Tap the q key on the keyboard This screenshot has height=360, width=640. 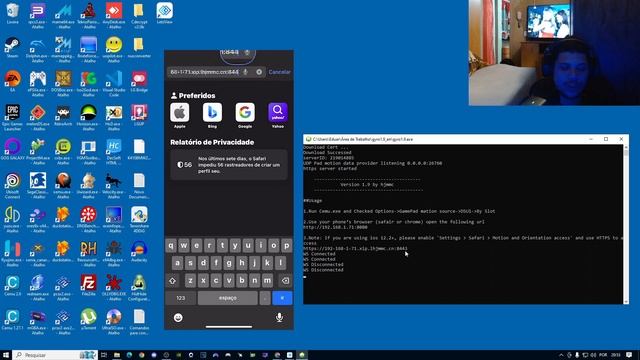pyautogui.click(x=171, y=246)
